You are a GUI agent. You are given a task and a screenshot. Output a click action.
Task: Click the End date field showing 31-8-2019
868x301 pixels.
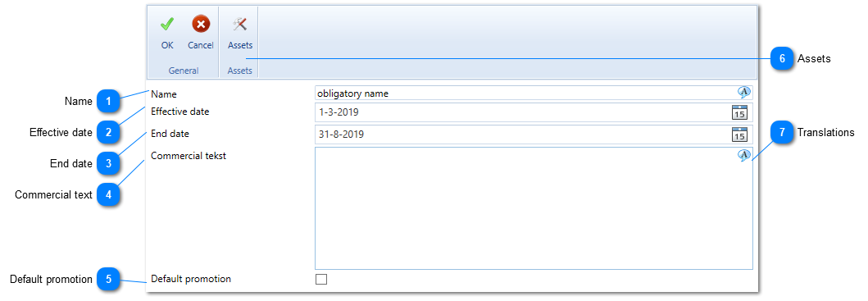[x=534, y=135]
